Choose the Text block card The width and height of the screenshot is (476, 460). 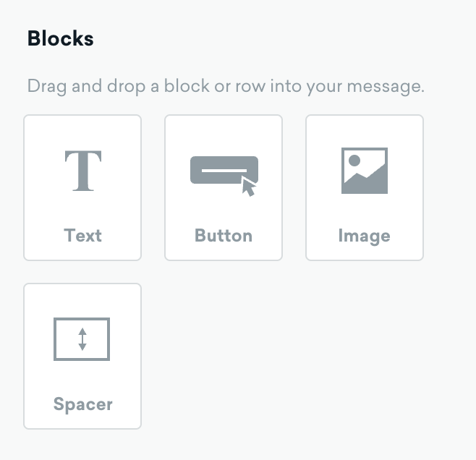coord(82,187)
